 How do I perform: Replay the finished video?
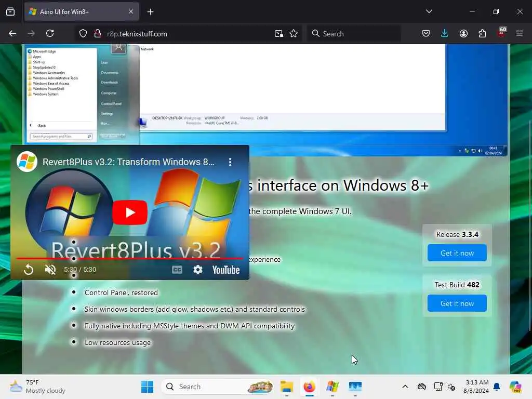[x=29, y=270]
